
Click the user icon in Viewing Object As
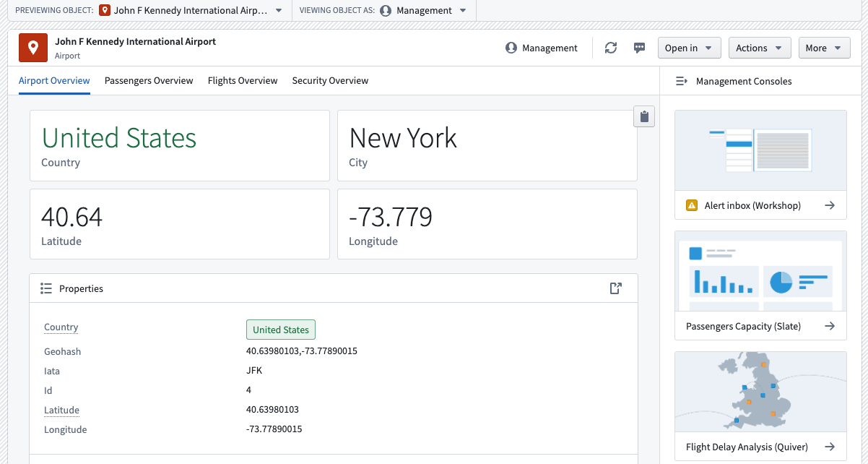(x=386, y=10)
